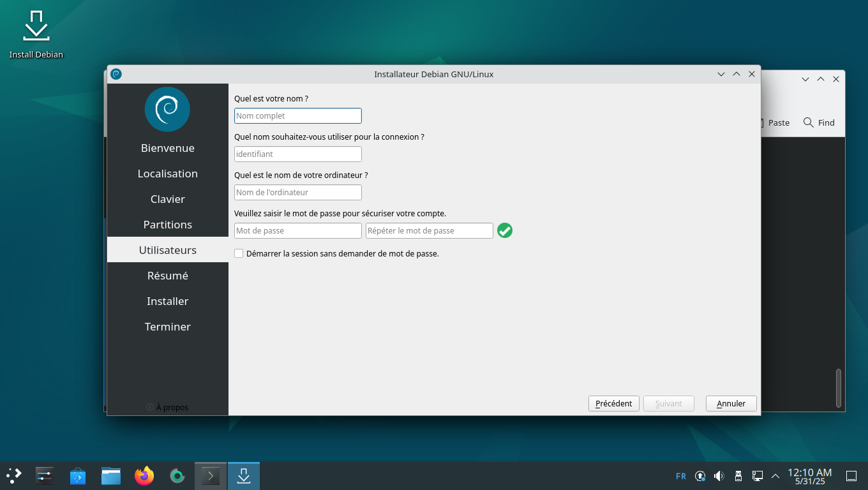Screen dimensions: 868x490
Task: Select the Utilisateurs step
Action: [x=168, y=250]
